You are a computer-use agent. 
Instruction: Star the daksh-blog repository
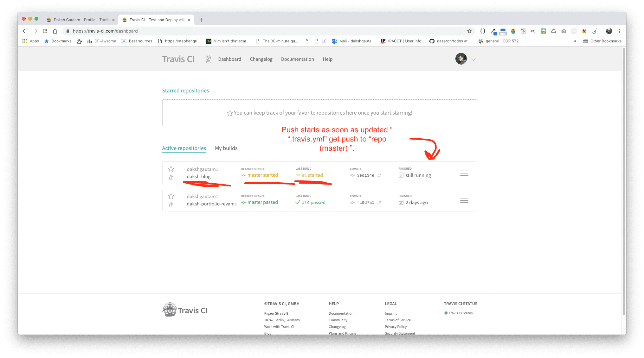171,169
